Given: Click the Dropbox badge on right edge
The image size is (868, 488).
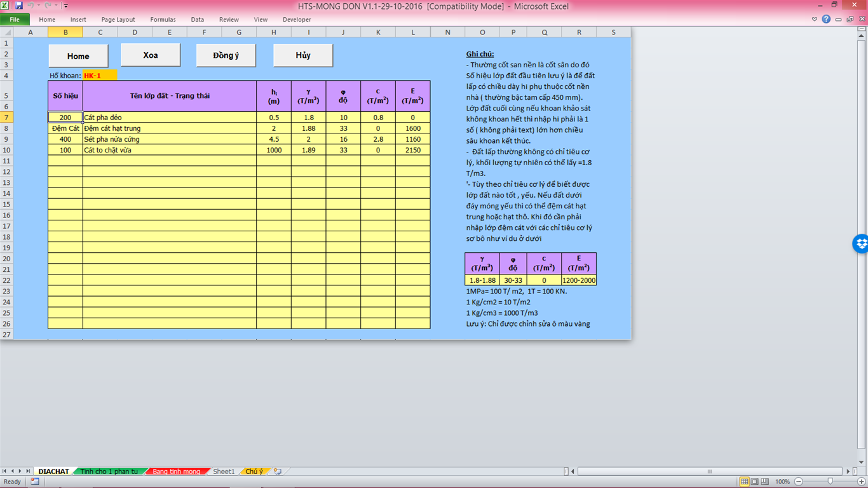Looking at the screenshot, I should coord(861,243).
